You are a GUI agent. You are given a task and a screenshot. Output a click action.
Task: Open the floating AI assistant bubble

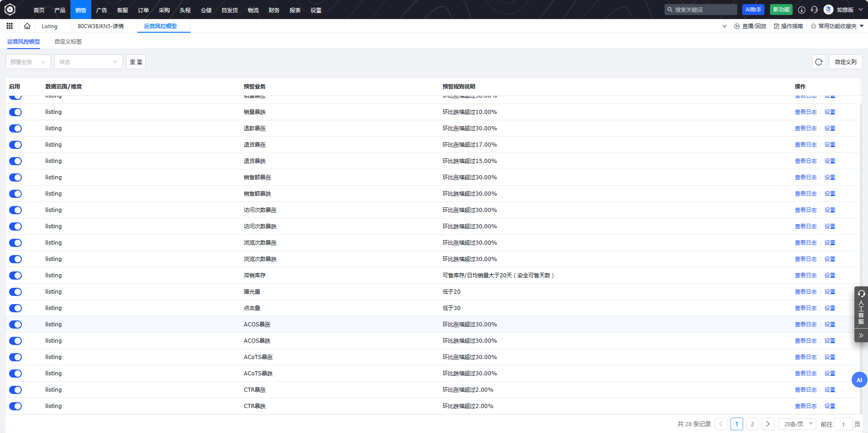(859, 380)
